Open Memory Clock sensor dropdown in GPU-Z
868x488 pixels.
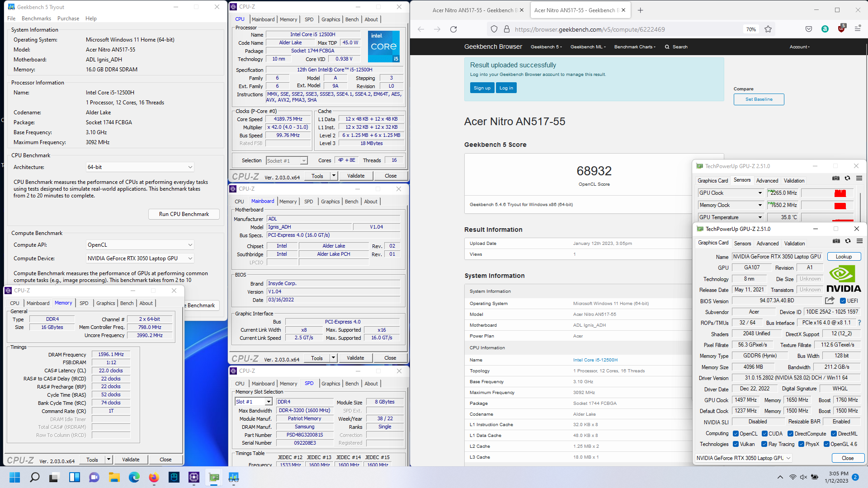click(731, 205)
